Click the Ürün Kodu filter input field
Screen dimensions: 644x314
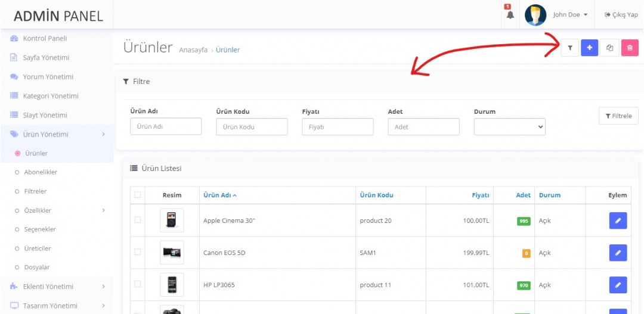pos(252,126)
